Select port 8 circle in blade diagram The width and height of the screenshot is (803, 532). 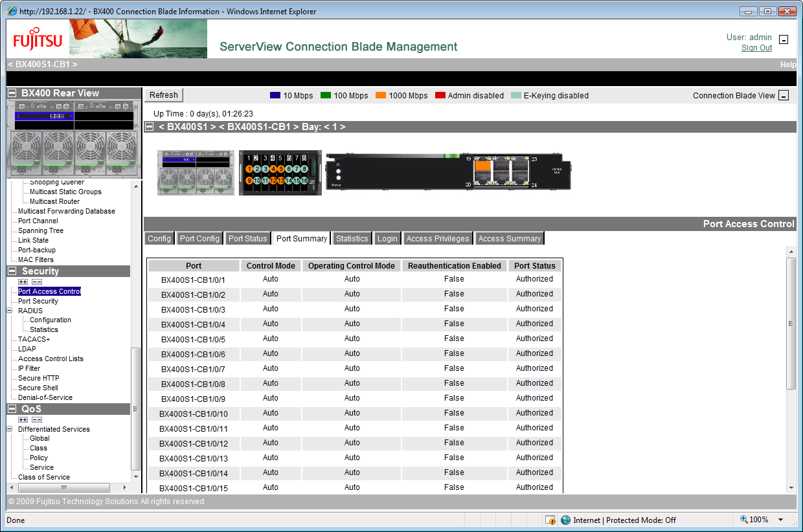pyautogui.click(x=304, y=169)
